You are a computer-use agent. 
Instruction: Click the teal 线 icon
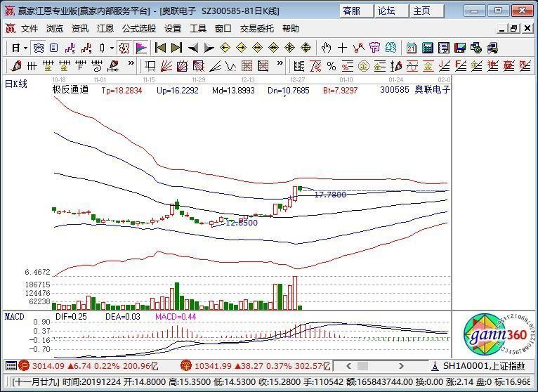391,48
